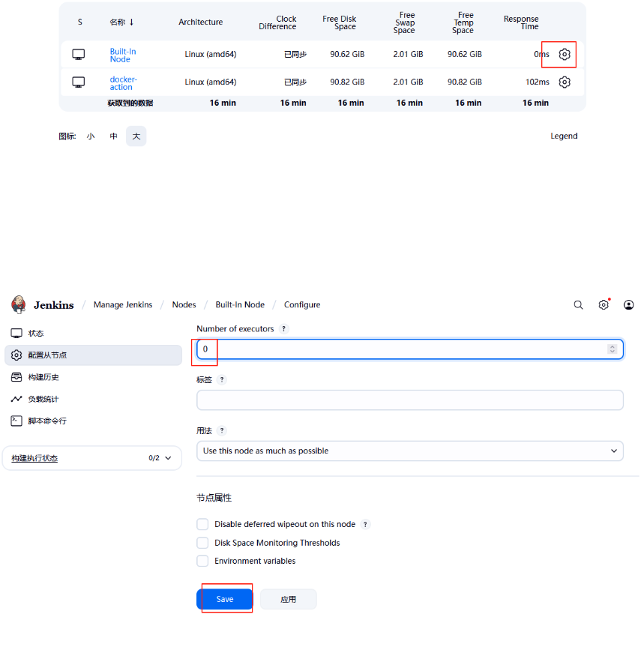Click the Configure breadcrumb
The image size is (644, 665).
302,304
